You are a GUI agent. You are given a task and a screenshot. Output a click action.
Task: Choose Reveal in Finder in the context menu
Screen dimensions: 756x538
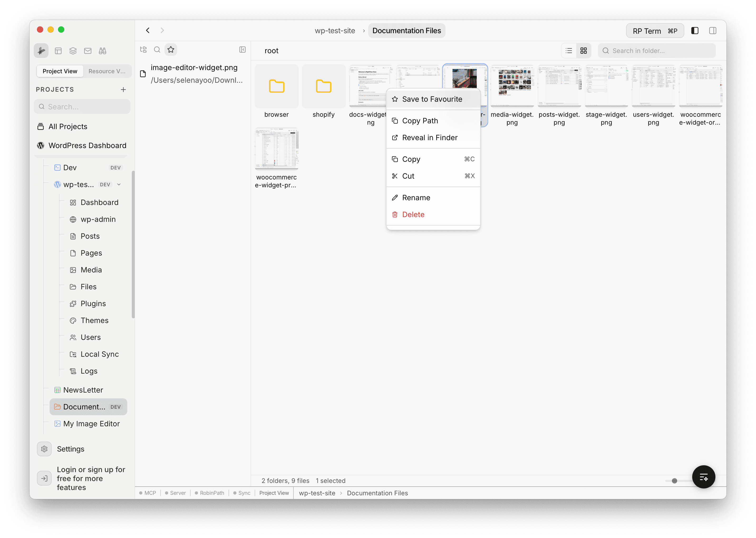430,138
